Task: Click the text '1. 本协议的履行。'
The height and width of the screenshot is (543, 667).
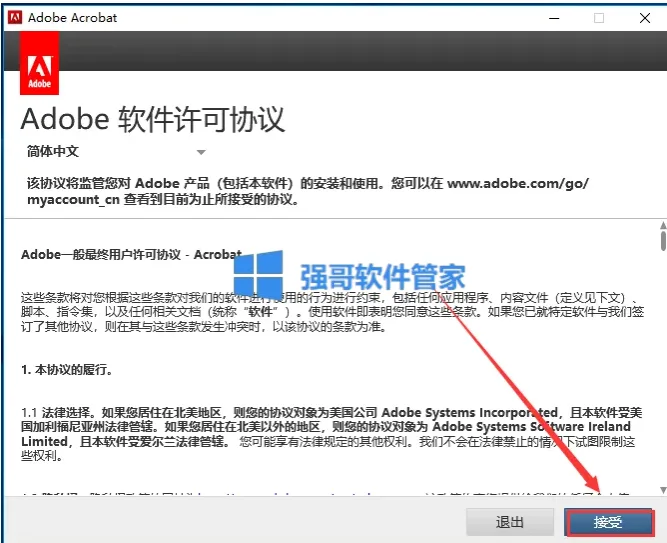Action: pos(67,370)
